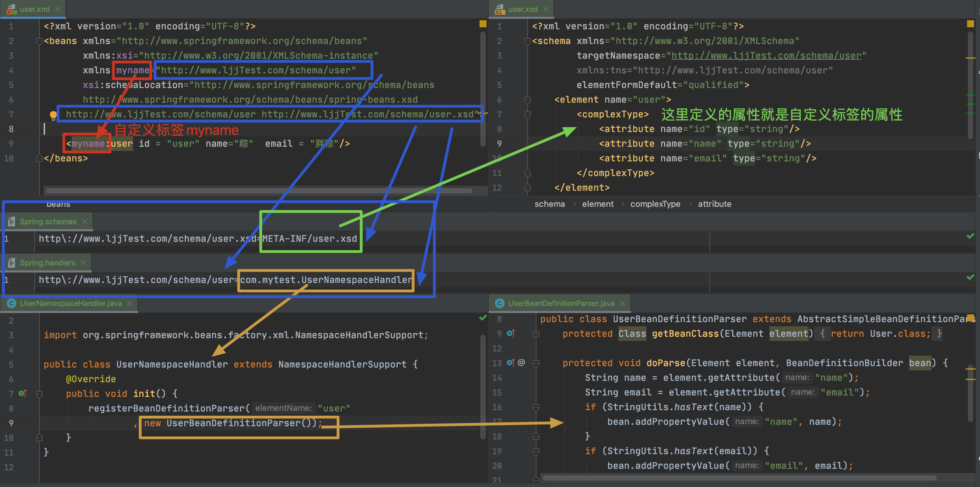Click the override gutter icon beside doParse

pos(511,363)
